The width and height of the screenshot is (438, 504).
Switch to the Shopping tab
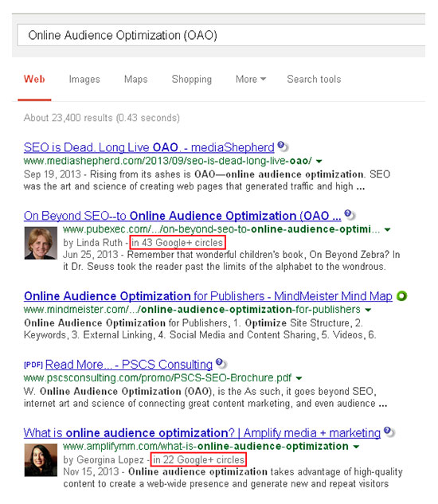click(x=192, y=80)
